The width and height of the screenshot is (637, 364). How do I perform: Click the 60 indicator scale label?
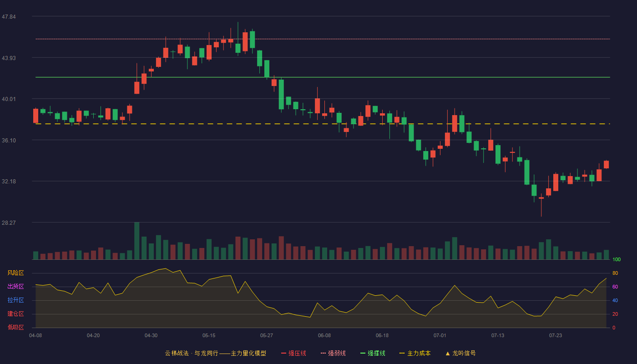[x=615, y=287]
